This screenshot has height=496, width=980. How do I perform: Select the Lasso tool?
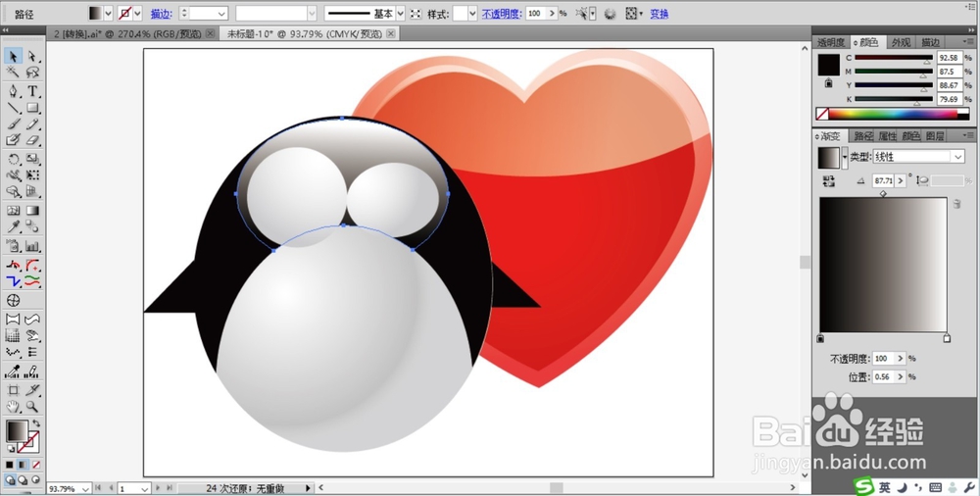click(x=32, y=73)
